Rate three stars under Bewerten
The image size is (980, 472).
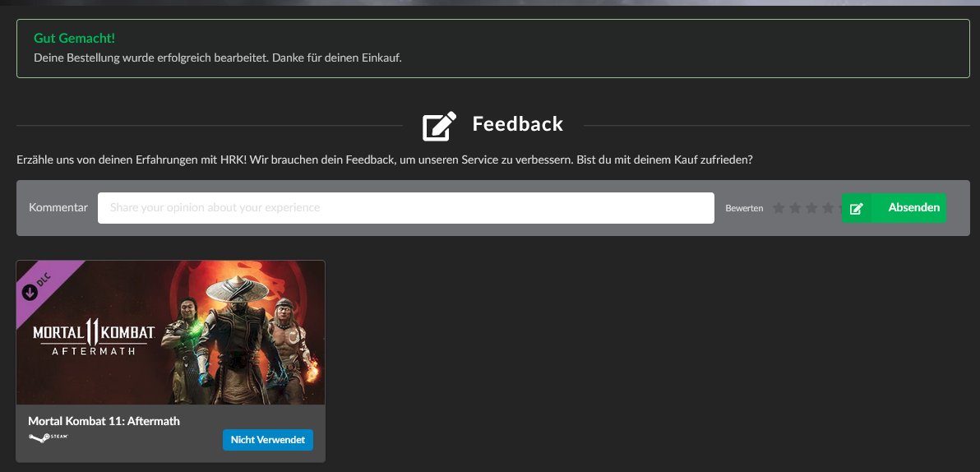click(811, 207)
